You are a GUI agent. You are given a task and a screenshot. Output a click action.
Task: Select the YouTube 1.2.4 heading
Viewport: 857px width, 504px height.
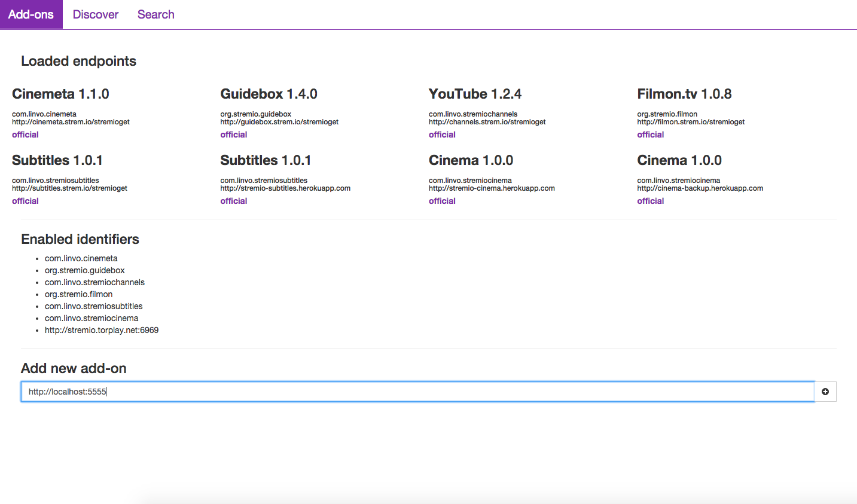[x=475, y=94]
